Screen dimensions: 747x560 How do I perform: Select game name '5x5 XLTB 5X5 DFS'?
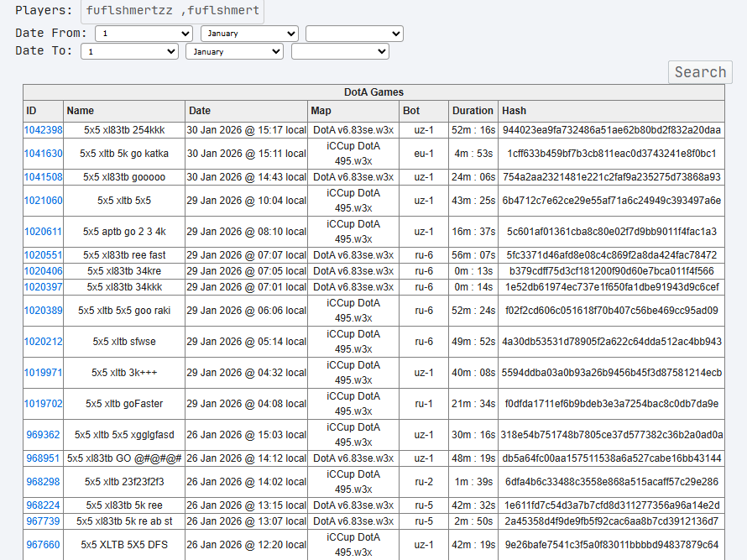coord(124,545)
